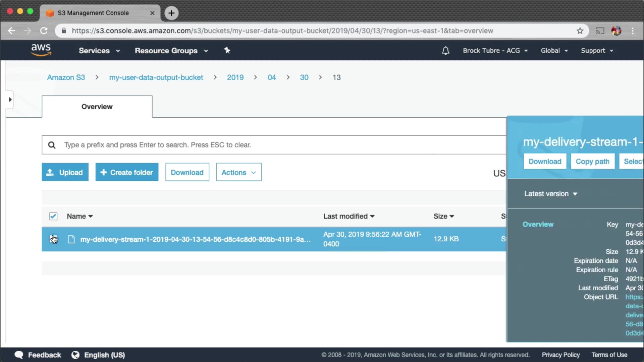Open the Latest version dropdown

click(550, 194)
